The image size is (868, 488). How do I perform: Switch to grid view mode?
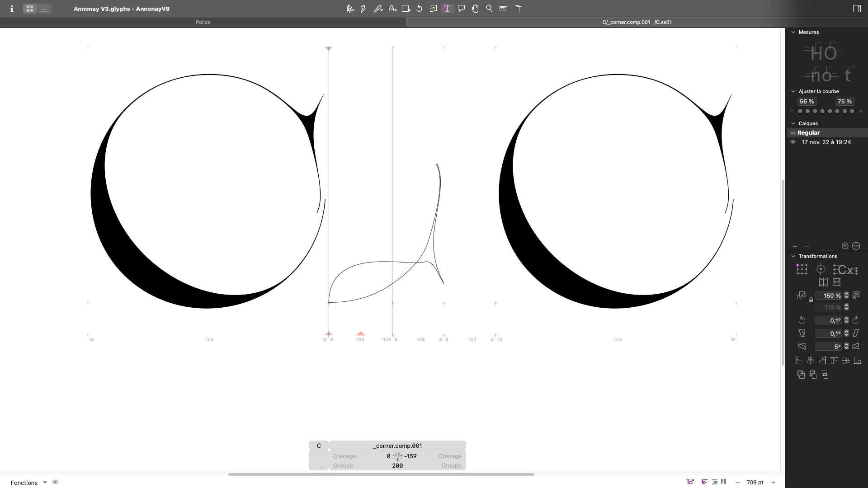tap(30, 9)
